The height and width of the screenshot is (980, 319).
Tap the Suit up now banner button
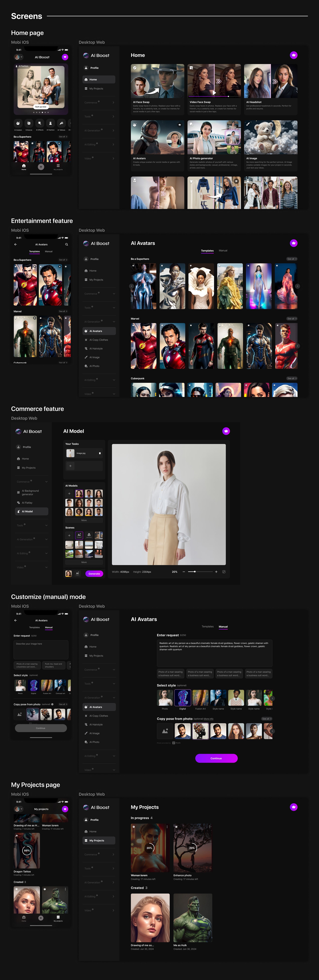tap(41, 107)
